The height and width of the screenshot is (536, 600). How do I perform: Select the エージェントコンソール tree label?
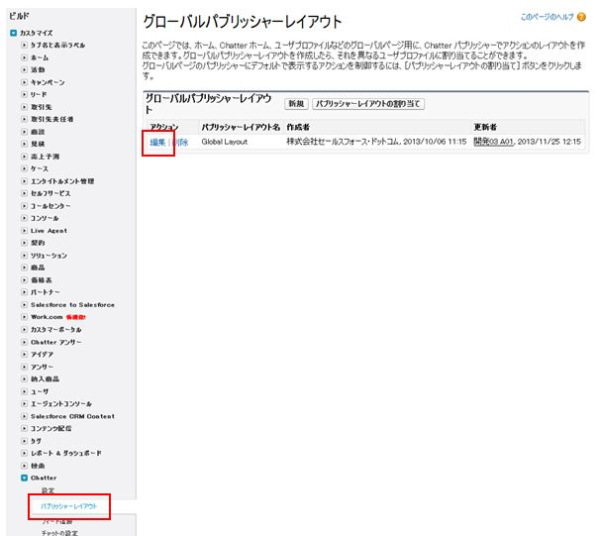point(61,404)
